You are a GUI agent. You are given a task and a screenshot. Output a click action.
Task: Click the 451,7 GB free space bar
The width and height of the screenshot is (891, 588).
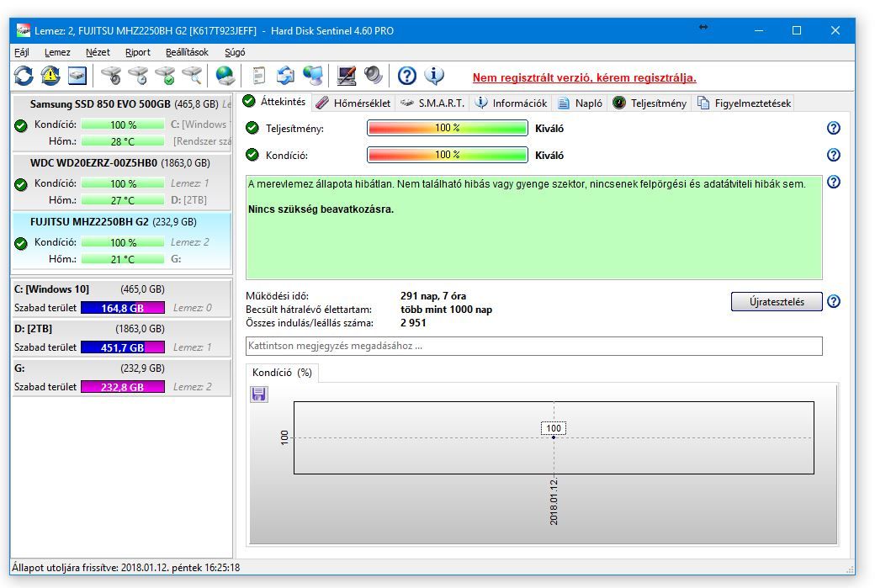point(123,347)
